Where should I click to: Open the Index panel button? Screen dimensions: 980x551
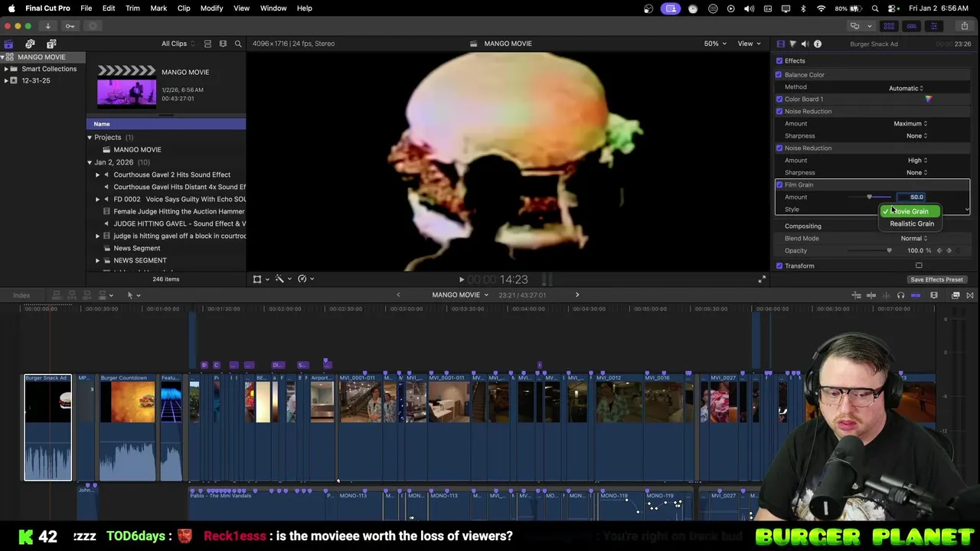[21, 295]
